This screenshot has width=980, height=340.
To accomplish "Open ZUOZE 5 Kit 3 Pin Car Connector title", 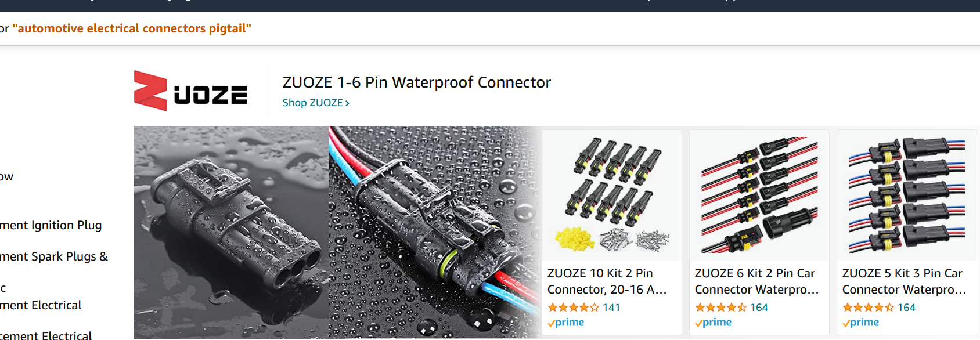I will point(903,281).
